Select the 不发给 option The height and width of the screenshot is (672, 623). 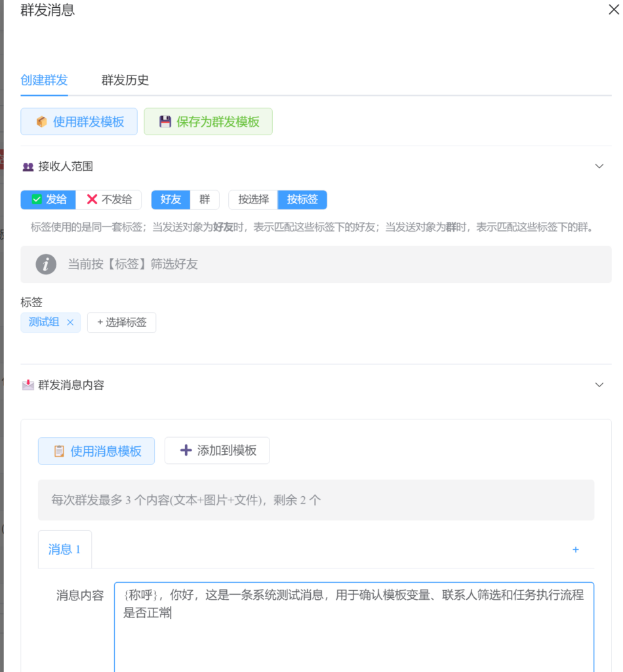click(x=110, y=199)
